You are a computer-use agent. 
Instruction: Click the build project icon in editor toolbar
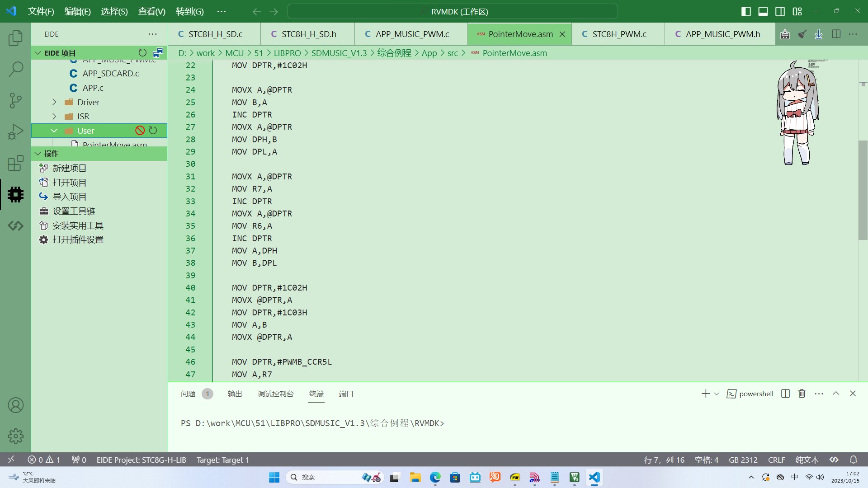pyautogui.click(x=785, y=34)
